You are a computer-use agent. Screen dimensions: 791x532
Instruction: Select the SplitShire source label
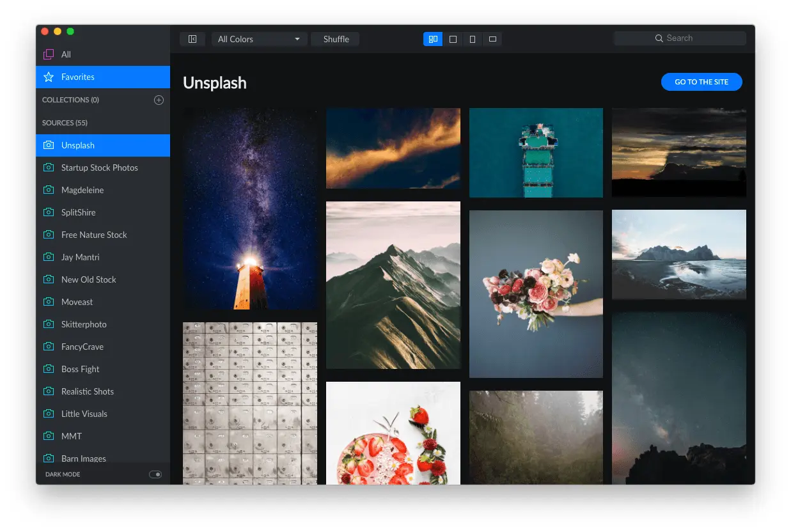79,212
